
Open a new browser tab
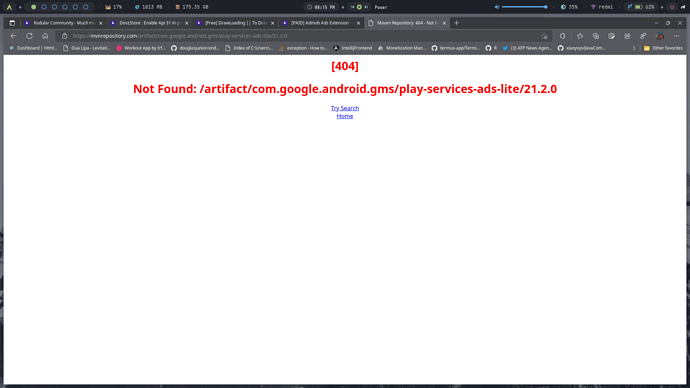tap(456, 23)
